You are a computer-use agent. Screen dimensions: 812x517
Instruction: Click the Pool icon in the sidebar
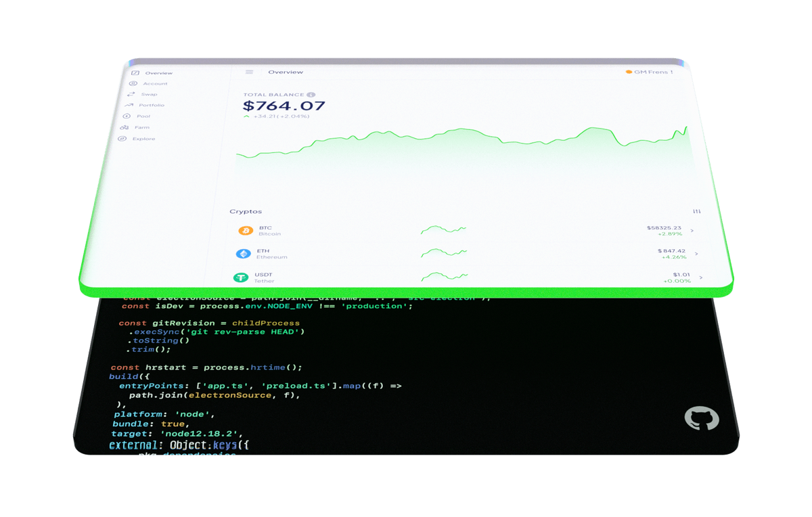coord(127,116)
